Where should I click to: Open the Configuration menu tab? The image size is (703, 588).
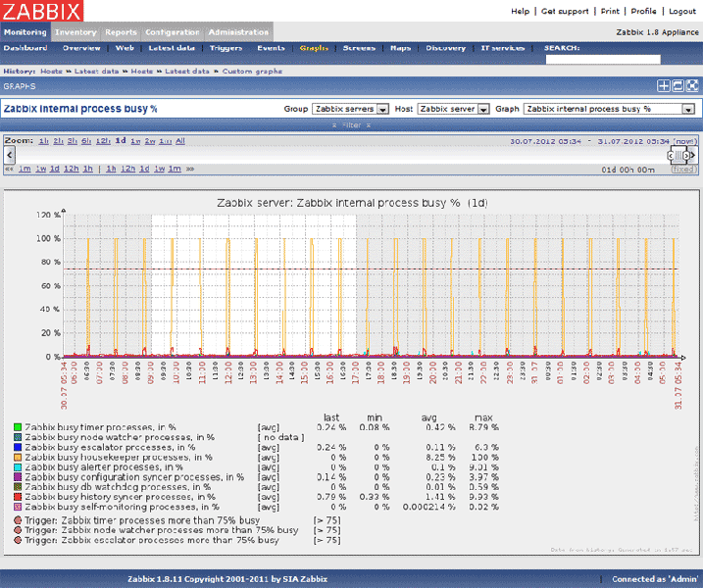pyautogui.click(x=172, y=32)
